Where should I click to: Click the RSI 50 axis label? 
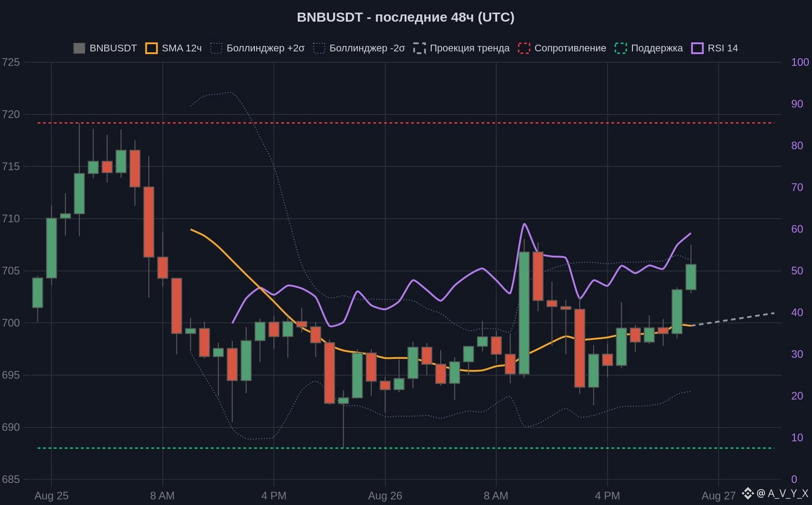click(797, 271)
